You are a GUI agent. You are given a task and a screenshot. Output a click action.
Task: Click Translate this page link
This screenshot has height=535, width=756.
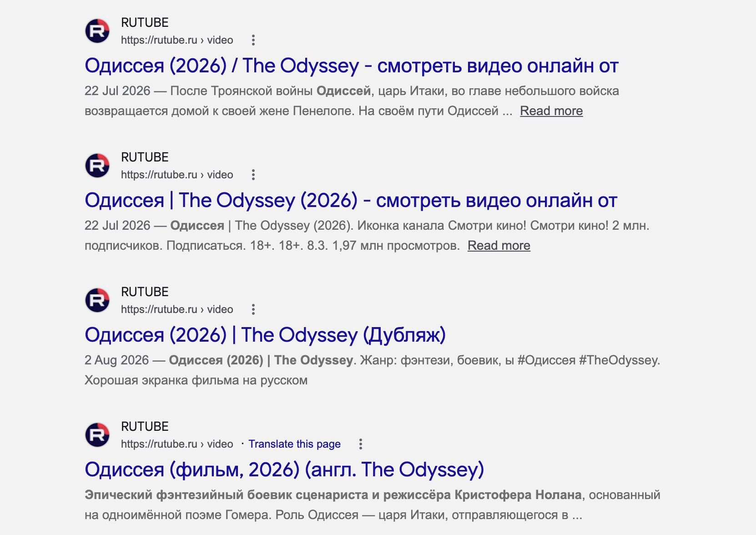(294, 444)
